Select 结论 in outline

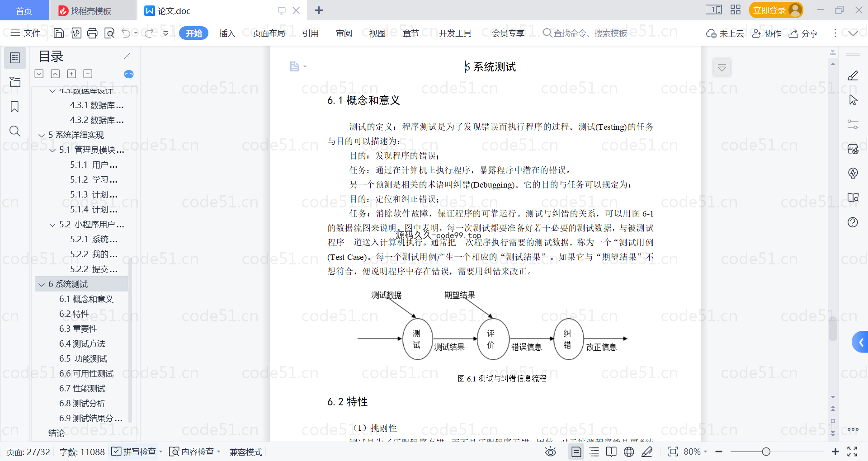56,433
